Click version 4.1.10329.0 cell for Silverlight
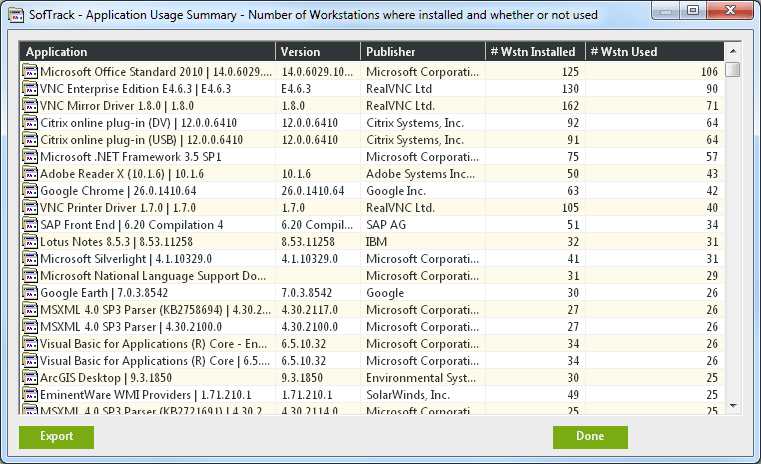Viewport: 761px width, 464px height. coord(310,259)
